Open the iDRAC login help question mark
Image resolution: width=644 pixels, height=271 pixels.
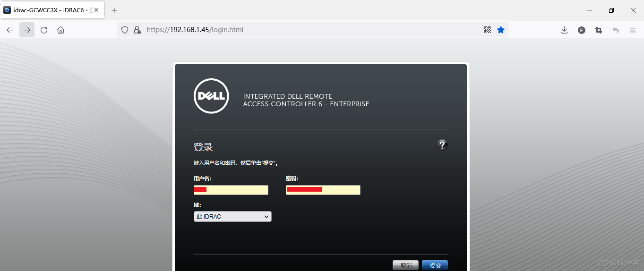click(x=442, y=144)
